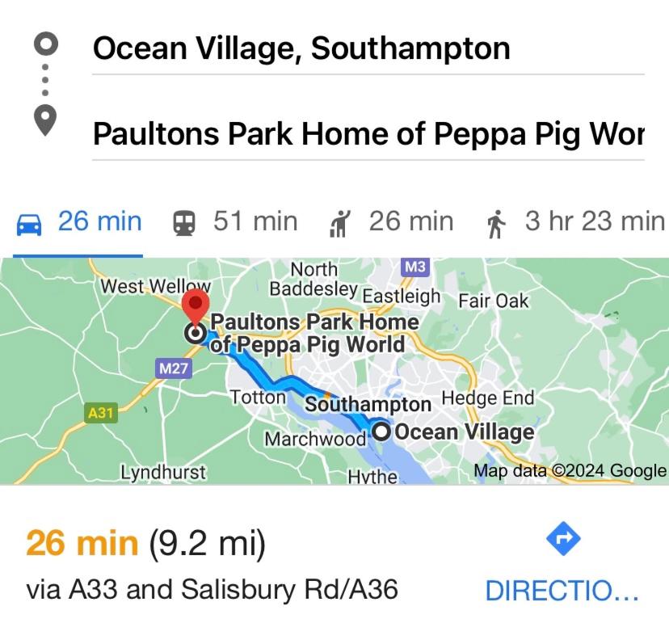Select the walking mode icon
Image resolution: width=669 pixels, height=644 pixels.
pyautogui.click(x=496, y=224)
